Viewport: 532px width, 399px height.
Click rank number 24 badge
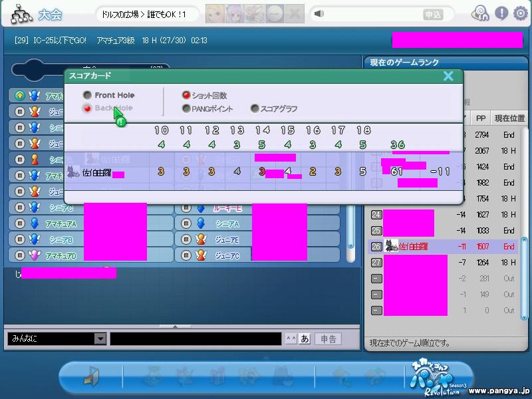[x=376, y=214]
